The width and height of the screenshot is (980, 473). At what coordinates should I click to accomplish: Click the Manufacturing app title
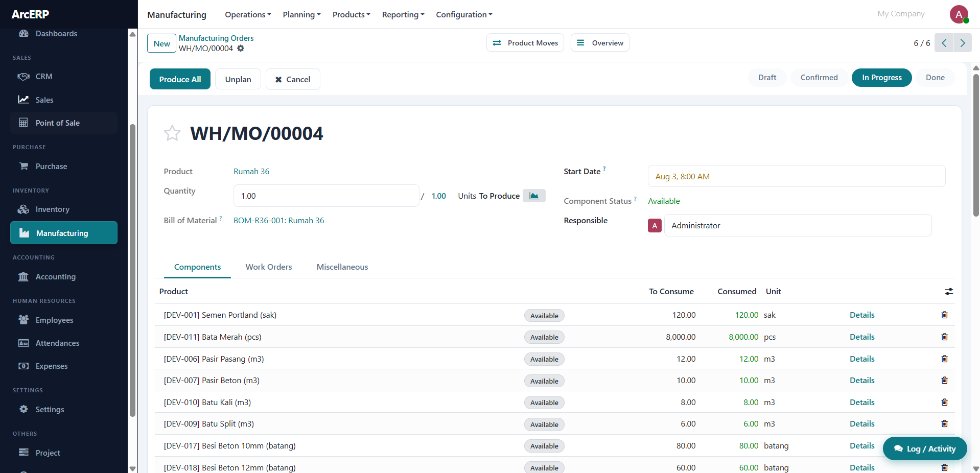point(177,15)
